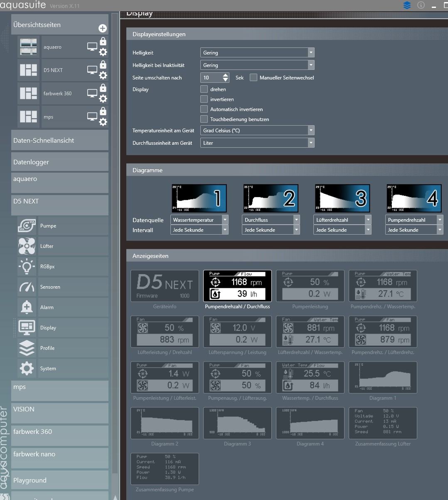Enable Automatisch invertieren checkbox
Image resolution: width=448 pixels, height=500 pixels.
coord(204,109)
